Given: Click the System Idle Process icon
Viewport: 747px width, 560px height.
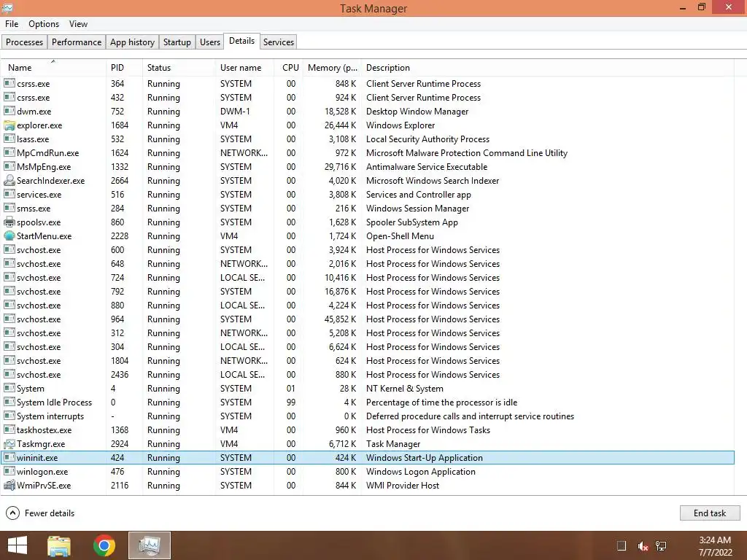Looking at the screenshot, I should point(9,402).
